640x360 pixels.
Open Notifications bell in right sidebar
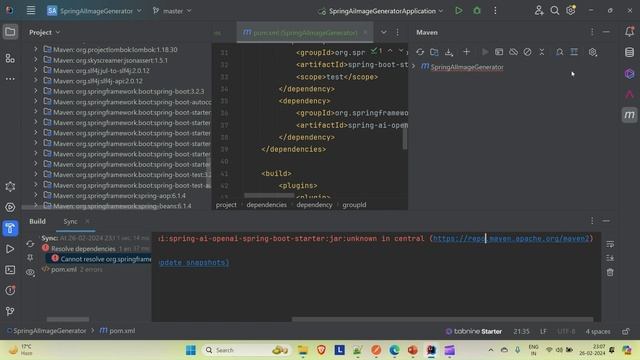pyautogui.click(x=629, y=31)
